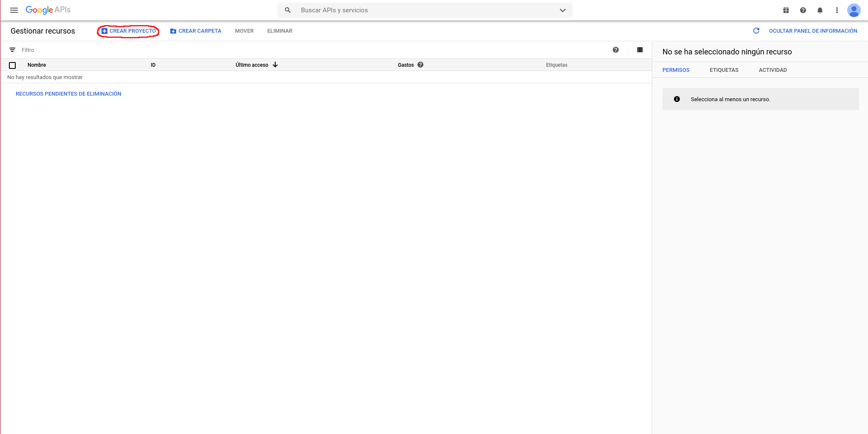Screen dimensions: 868x434
Task: Click the gift icon in top bar
Action: (x=786, y=10)
